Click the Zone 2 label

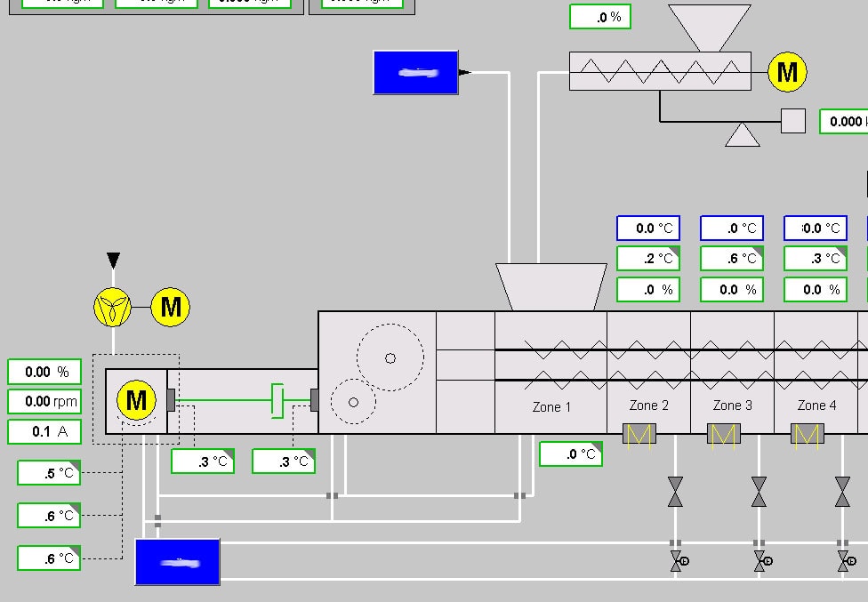coord(649,405)
